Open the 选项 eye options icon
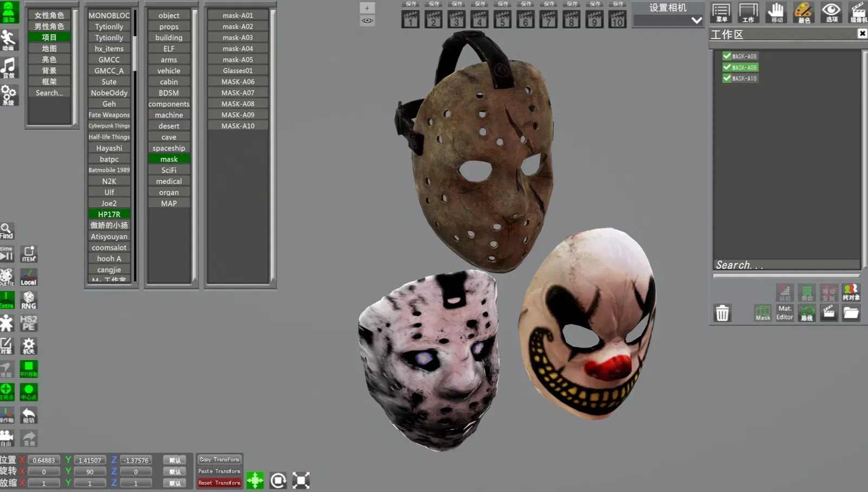868x492 pixels. coord(831,12)
